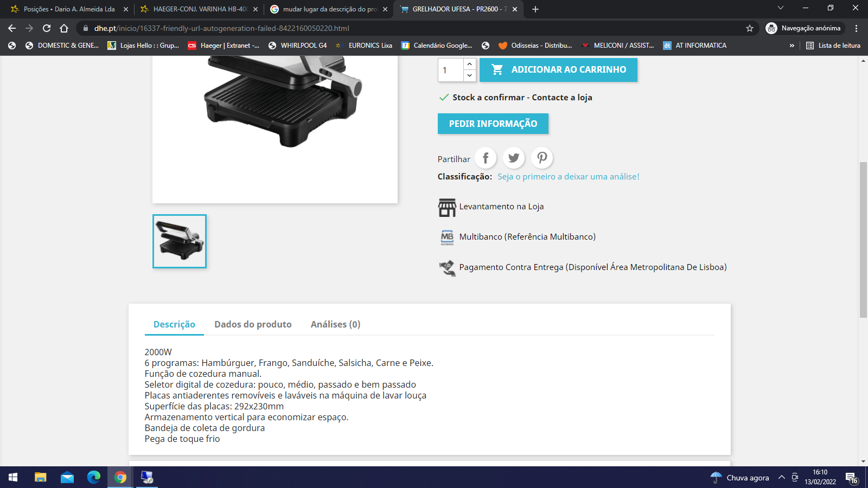Screen dimensions: 868x488
Task: Open the Odisseias bookmark
Action: (x=535, y=46)
